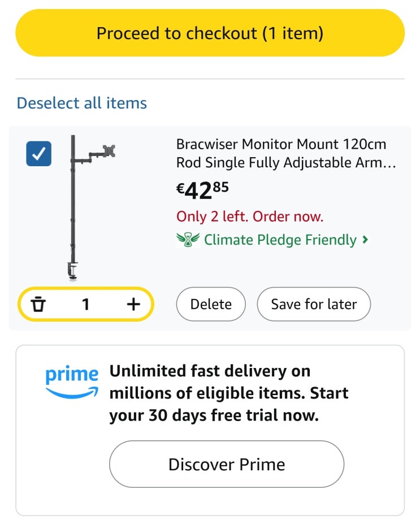Click the €42.85 price

point(202,190)
